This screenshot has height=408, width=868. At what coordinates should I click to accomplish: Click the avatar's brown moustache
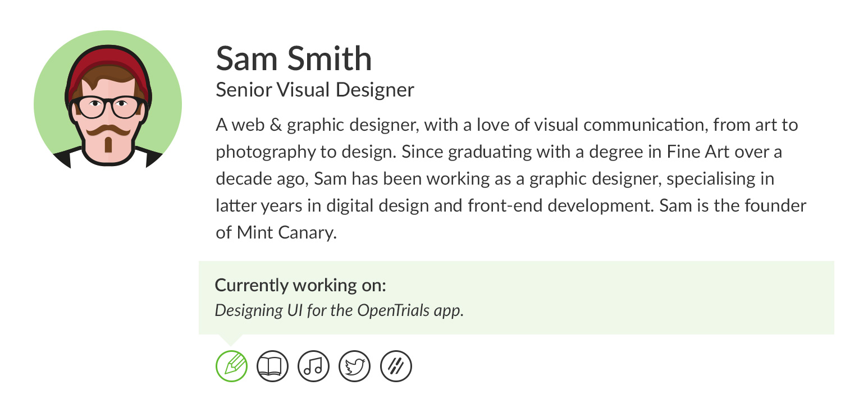pyautogui.click(x=108, y=130)
